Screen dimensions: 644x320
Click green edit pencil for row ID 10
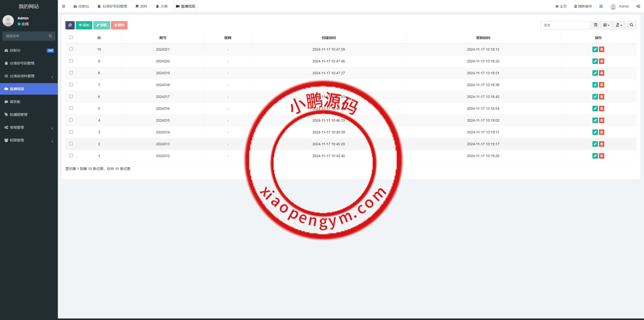point(595,49)
